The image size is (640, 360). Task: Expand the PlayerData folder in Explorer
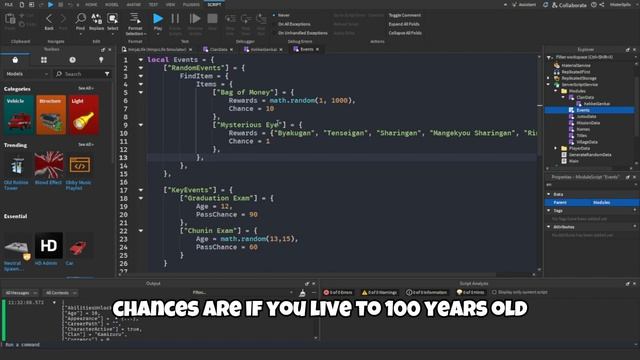tap(556, 148)
